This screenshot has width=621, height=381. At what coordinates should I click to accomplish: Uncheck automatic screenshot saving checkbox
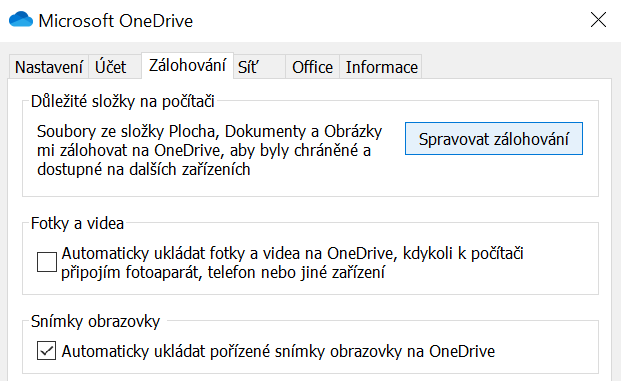[x=47, y=351]
